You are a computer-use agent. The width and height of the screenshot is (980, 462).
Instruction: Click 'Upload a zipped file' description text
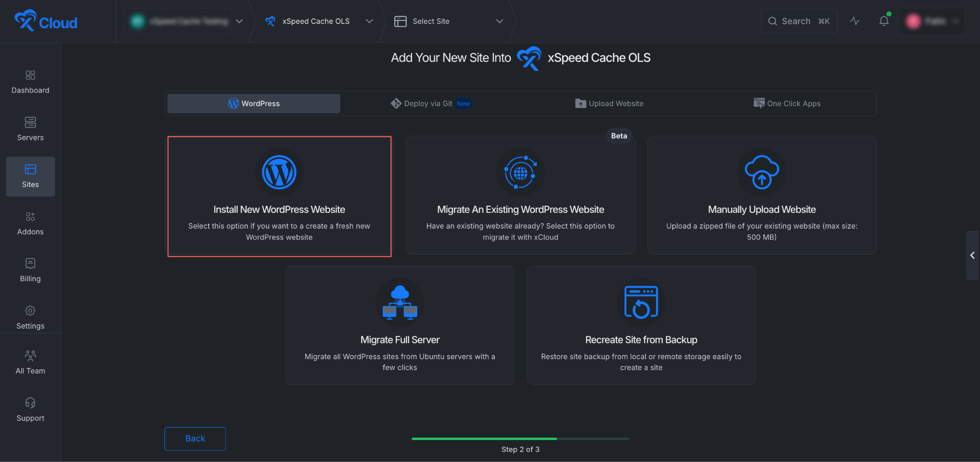click(762, 231)
